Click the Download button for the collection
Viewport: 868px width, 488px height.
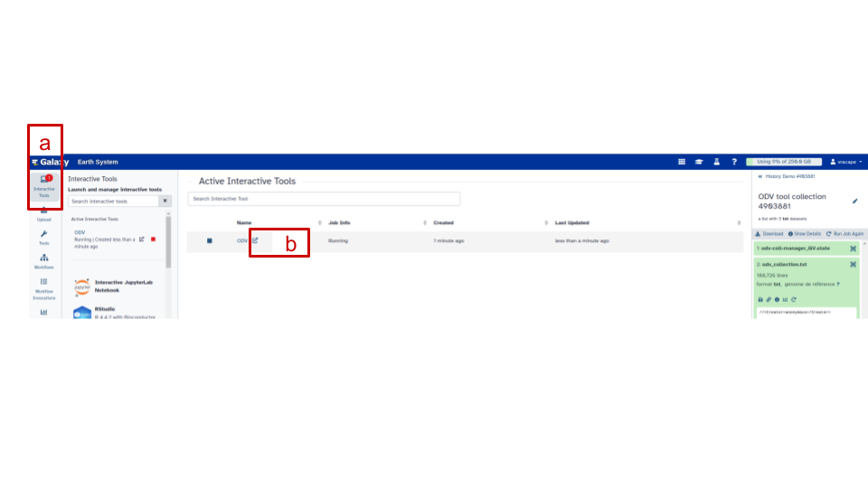pyautogui.click(x=769, y=233)
